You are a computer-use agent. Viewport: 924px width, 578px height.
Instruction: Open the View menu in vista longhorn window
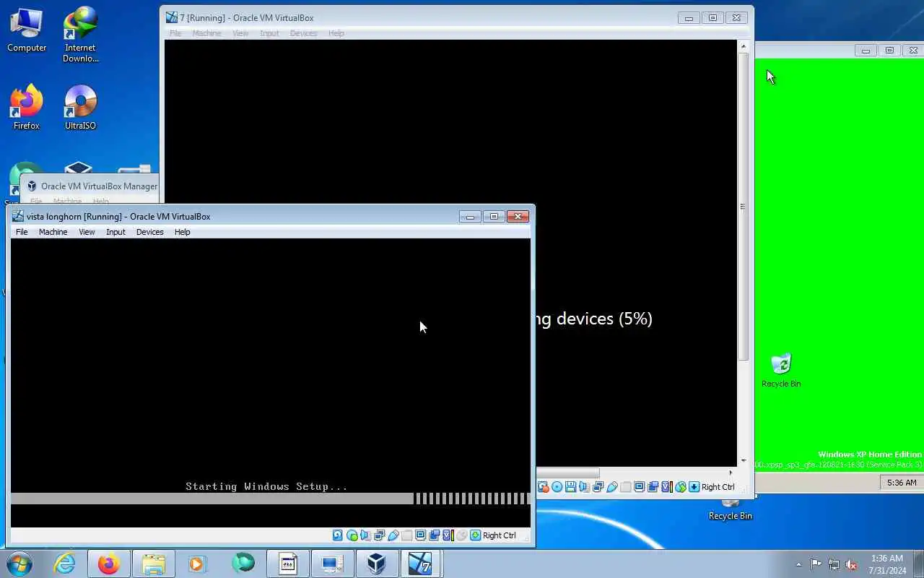[87, 232]
